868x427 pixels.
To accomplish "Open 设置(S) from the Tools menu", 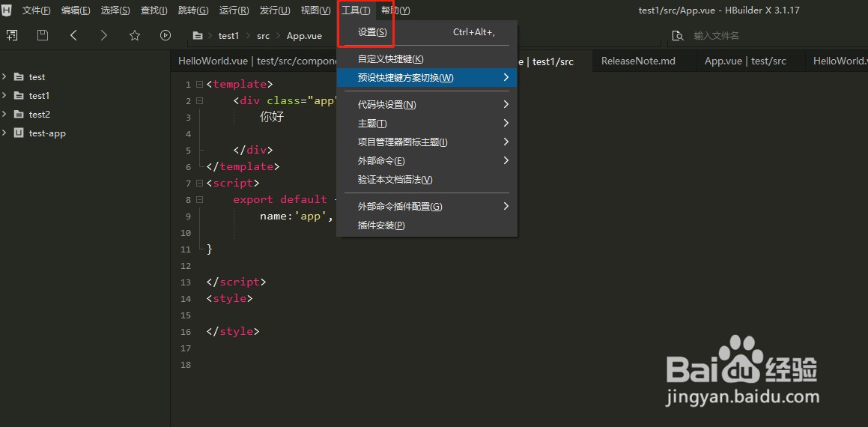I will pos(372,32).
